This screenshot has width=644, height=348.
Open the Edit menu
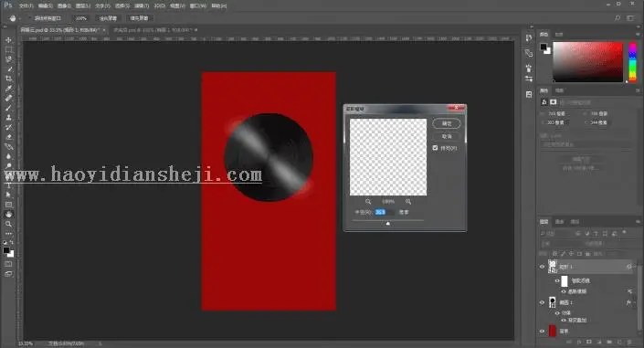[45, 5]
